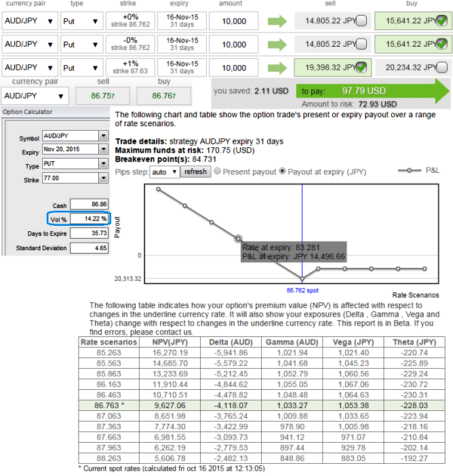
Task: Click the highlighted rate scenario 86.763 *
Action: tap(109, 405)
